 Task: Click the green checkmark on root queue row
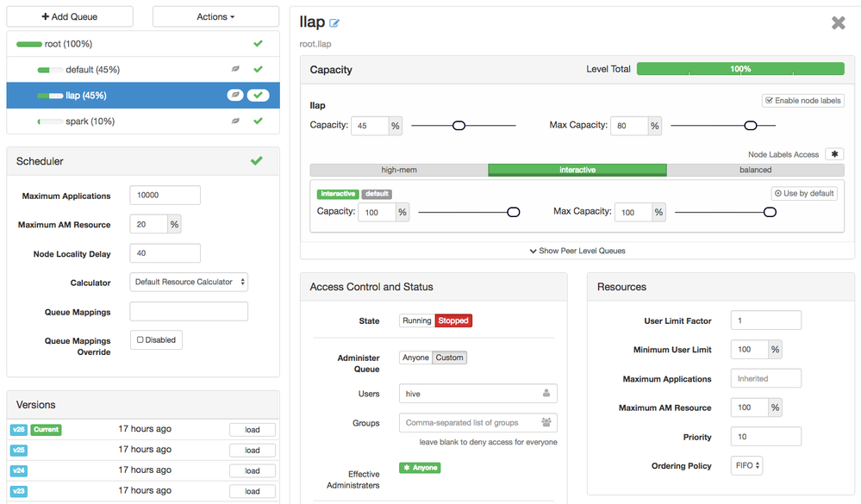(258, 43)
